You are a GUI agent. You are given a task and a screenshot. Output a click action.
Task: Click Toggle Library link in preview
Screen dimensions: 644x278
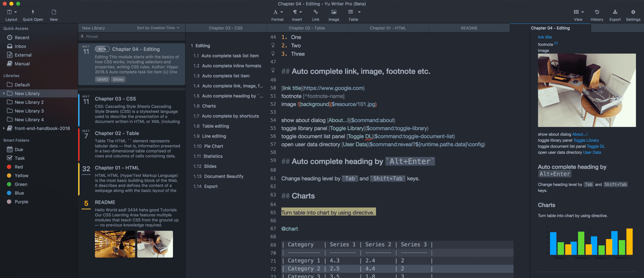(586, 140)
